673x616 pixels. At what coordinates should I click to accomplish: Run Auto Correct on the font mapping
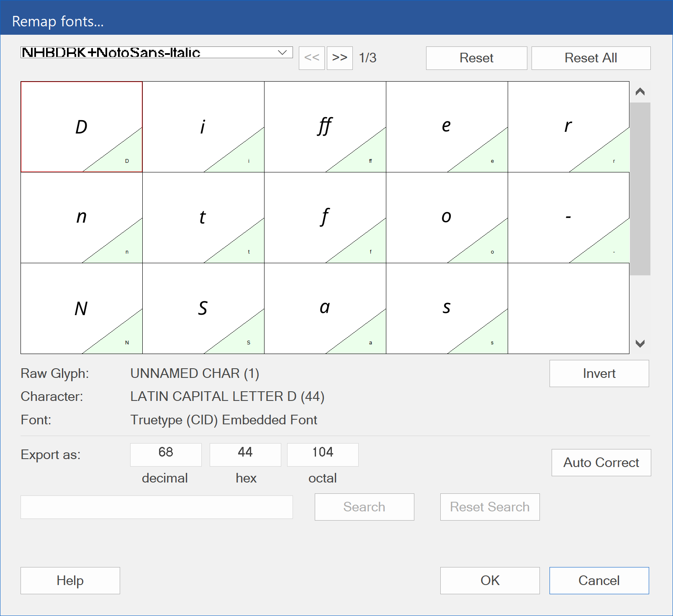pos(601,462)
